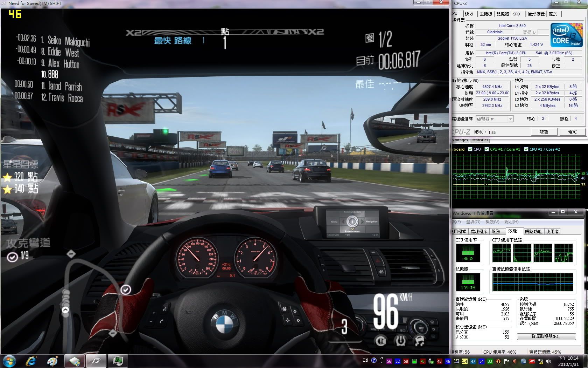Screen dimensions: 588x368
Task: Click the red 58 temperature tray icon
Action: (406, 361)
